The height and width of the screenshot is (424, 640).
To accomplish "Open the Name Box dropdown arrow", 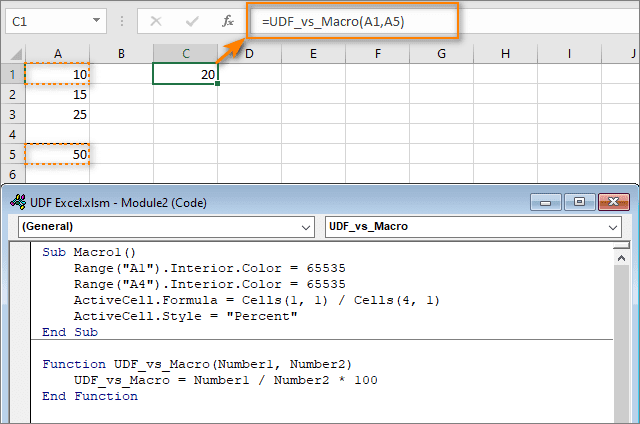I will click(96, 20).
